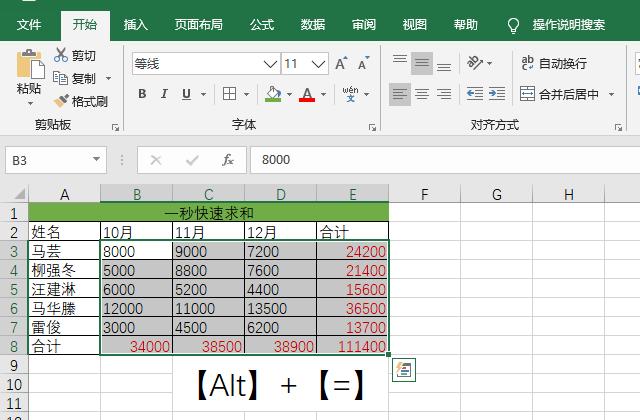The height and width of the screenshot is (420, 640).
Task: Open phonetic guide dropdown arrow
Action: point(367,94)
